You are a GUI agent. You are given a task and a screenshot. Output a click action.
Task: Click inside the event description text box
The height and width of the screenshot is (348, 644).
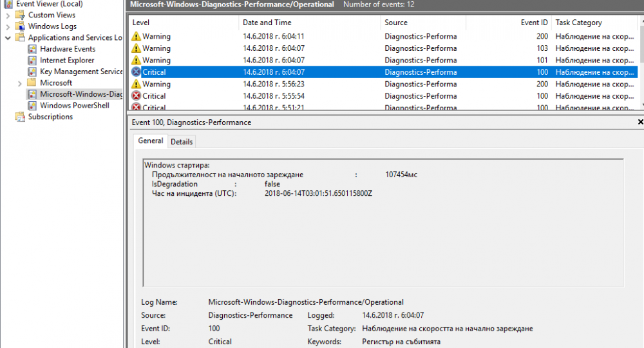[x=383, y=223]
